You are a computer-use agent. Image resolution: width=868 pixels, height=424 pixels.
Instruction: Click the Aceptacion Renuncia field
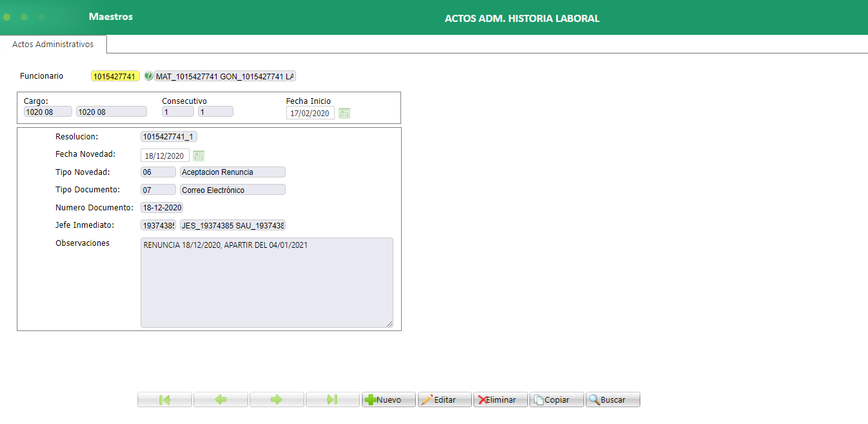(233, 172)
